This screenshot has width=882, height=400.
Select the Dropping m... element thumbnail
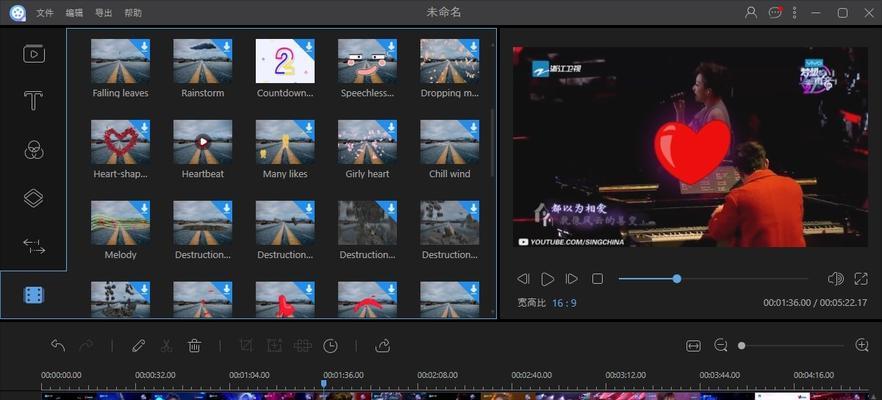[449, 61]
